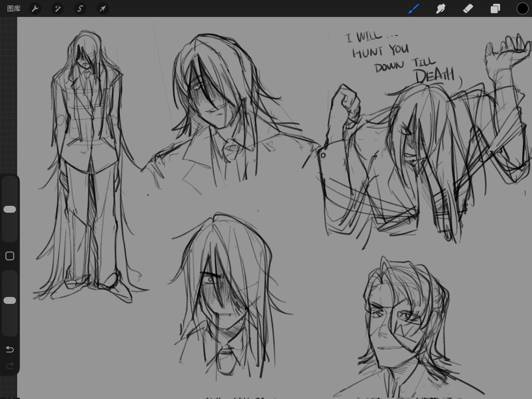Click the brush opacity slider handle

point(10,300)
